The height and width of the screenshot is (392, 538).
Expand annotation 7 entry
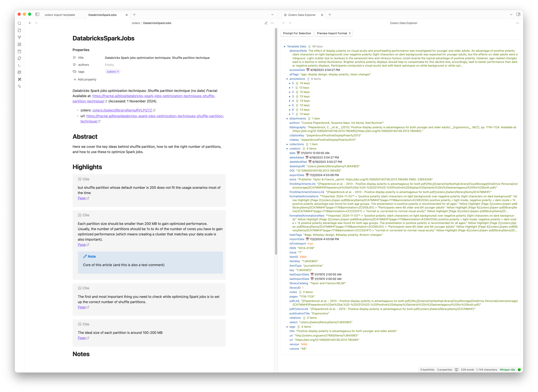click(x=290, y=114)
